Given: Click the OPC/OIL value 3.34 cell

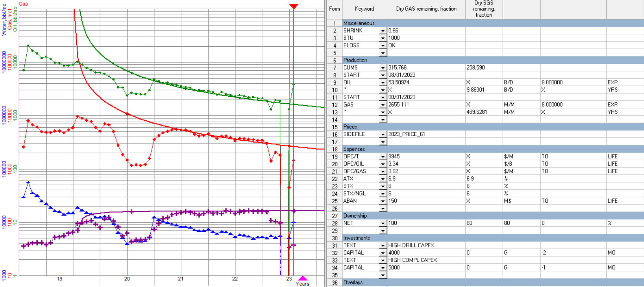Looking at the screenshot, I should tap(426, 164).
